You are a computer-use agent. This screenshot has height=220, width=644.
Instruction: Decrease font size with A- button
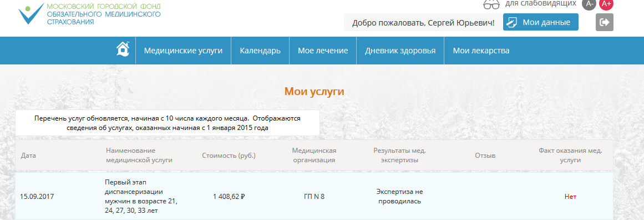[589, 4]
